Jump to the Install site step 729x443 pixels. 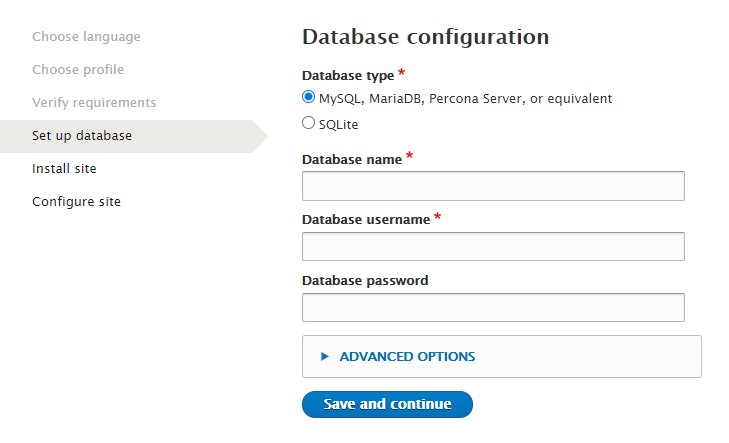pyautogui.click(x=64, y=169)
